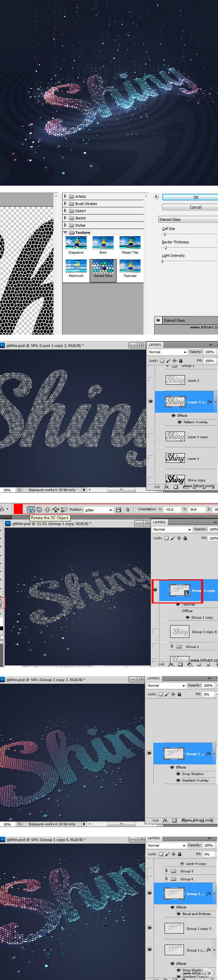Select the Scale 3D Object tool icon

pos(64,509)
